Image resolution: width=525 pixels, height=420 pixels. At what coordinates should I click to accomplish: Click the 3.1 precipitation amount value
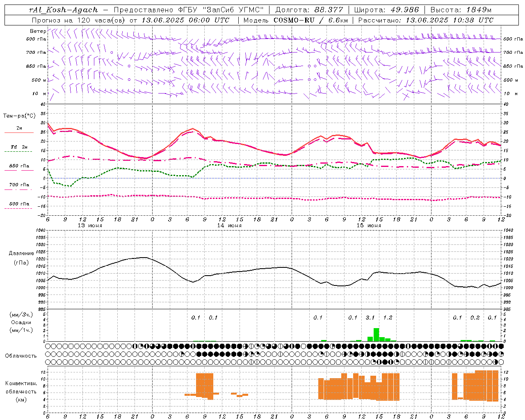click(370, 317)
